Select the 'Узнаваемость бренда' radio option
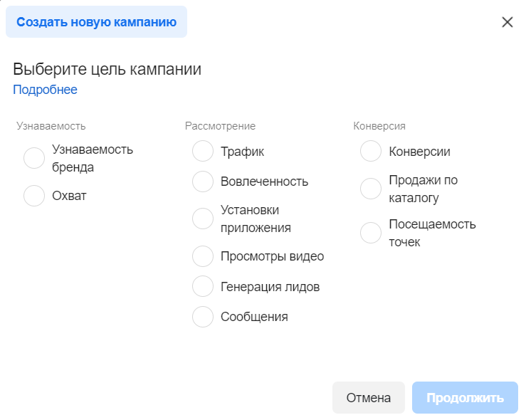 pos(34,158)
